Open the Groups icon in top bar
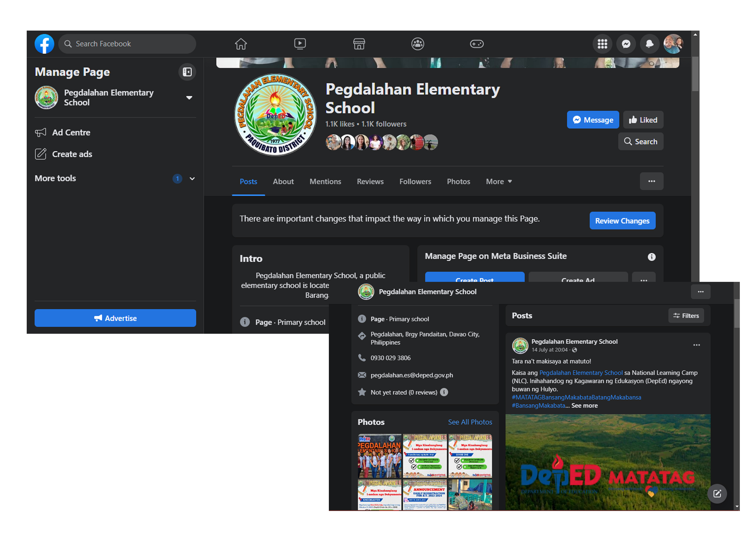 point(417,44)
